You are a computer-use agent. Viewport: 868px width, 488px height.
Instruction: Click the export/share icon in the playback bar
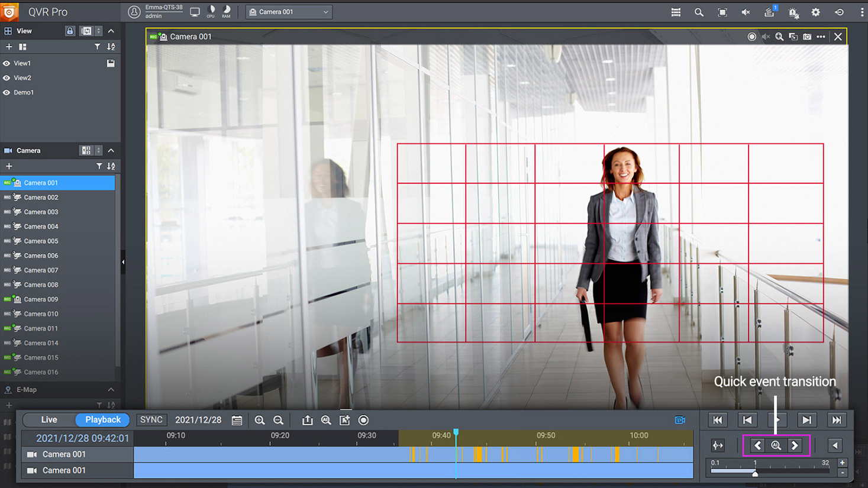pyautogui.click(x=307, y=420)
